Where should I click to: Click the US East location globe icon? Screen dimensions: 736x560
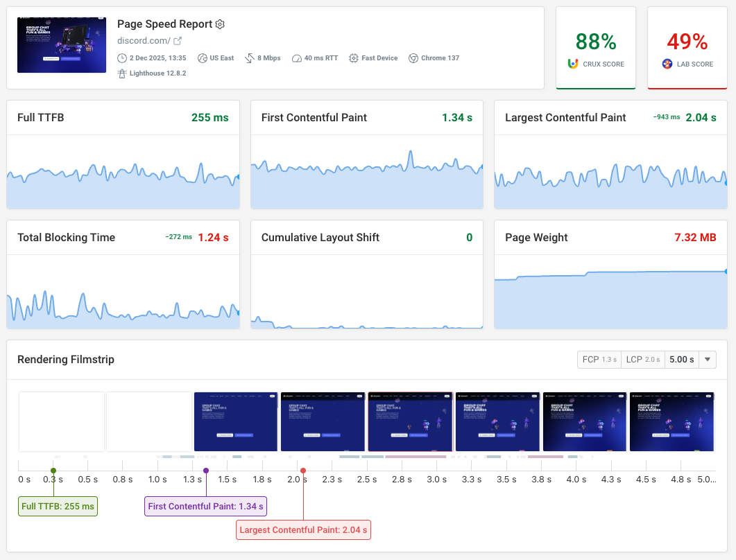pyautogui.click(x=202, y=58)
